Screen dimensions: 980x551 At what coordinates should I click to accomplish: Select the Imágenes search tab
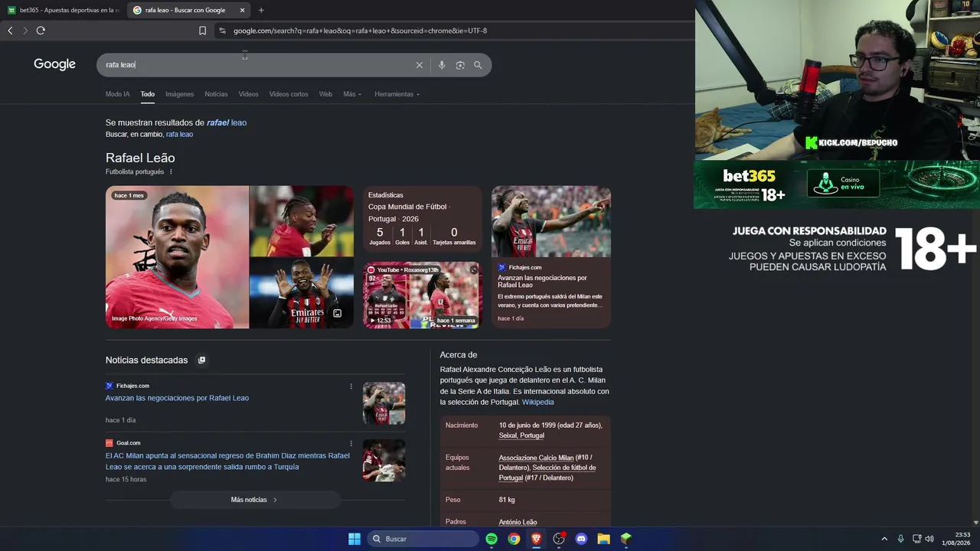tap(180, 94)
